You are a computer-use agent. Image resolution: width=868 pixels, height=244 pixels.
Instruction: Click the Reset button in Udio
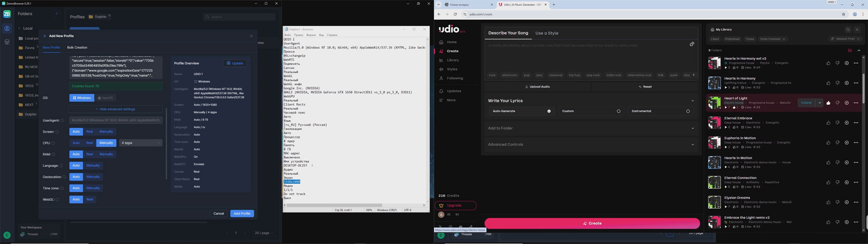pyautogui.click(x=645, y=87)
